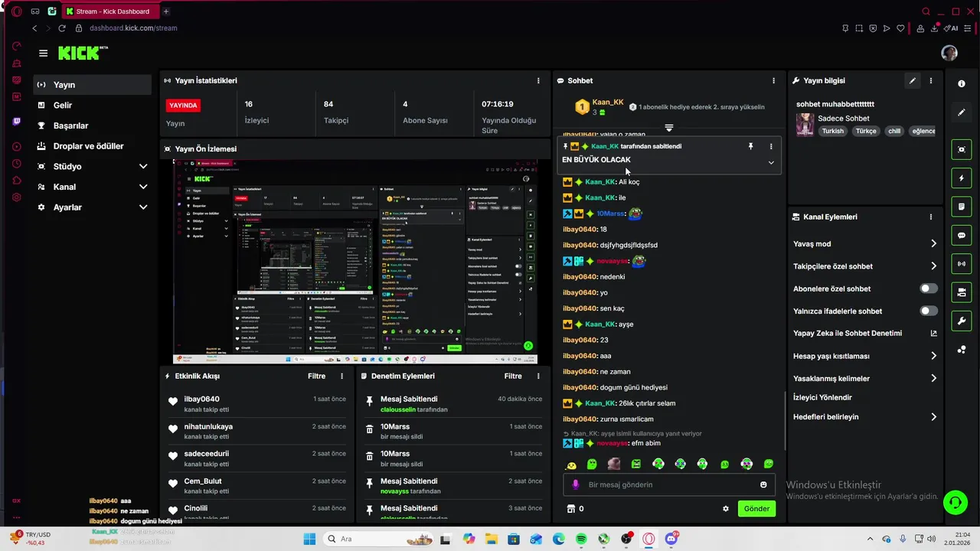980x551 pixels.
Task: Click the profile avatar at top right
Action: [949, 53]
